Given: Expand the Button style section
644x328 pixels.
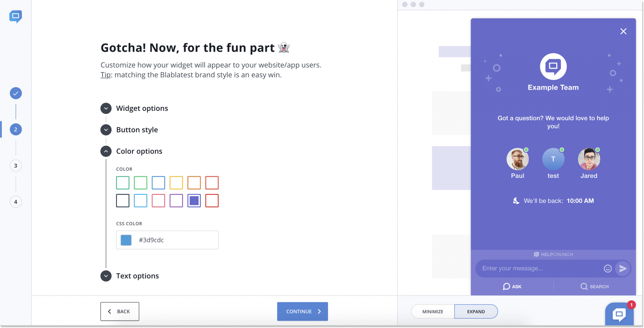Looking at the screenshot, I should pos(106,130).
